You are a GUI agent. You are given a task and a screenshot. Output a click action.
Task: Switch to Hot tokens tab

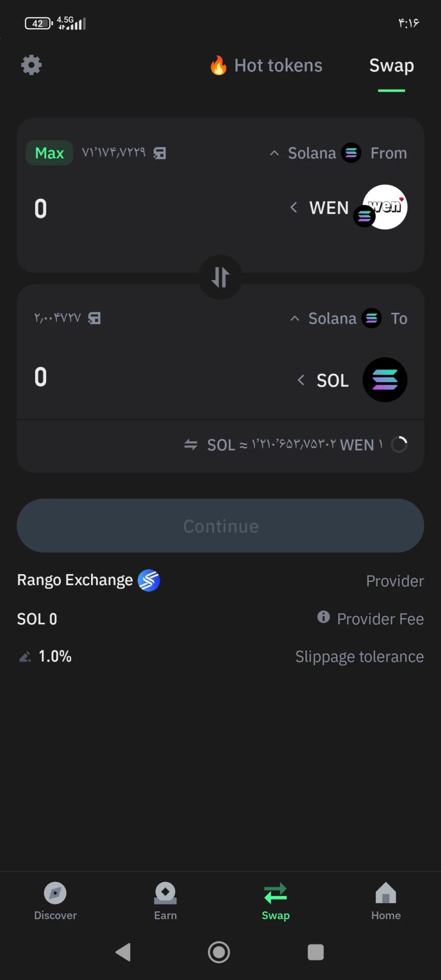pyautogui.click(x=266, y=65)
